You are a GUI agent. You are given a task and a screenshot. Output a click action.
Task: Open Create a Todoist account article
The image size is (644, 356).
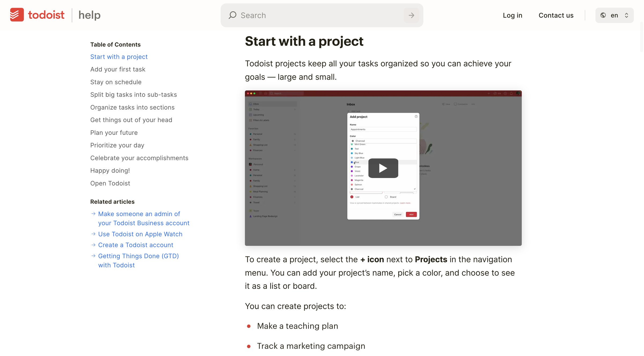(x=136, y=245)
